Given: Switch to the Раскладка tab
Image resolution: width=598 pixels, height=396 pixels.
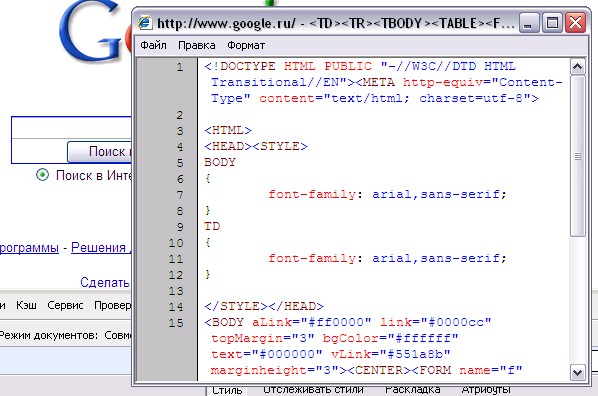Looking at the screenshot, I should (x=413, y=390).
